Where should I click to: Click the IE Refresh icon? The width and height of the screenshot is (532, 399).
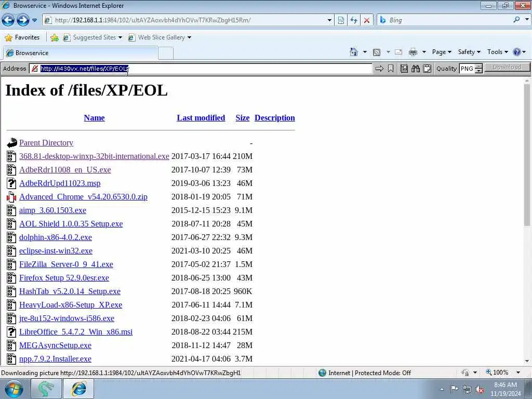point(354,20)
